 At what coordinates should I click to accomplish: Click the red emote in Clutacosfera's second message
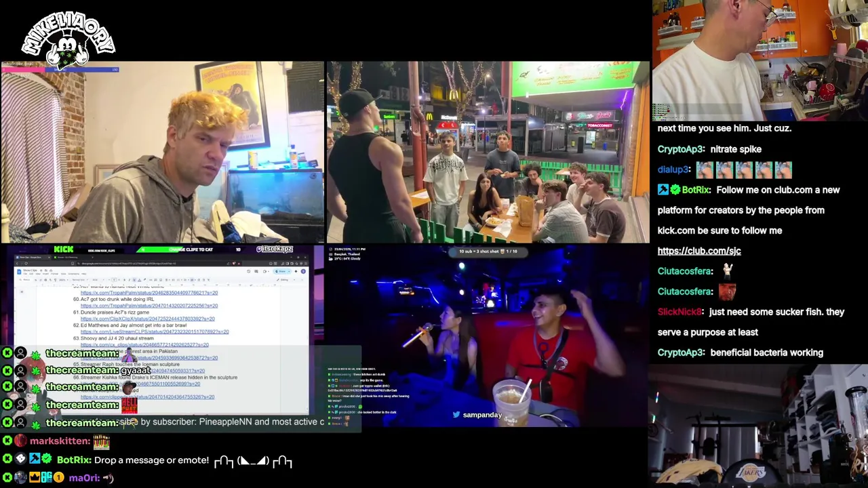point(727,291)
